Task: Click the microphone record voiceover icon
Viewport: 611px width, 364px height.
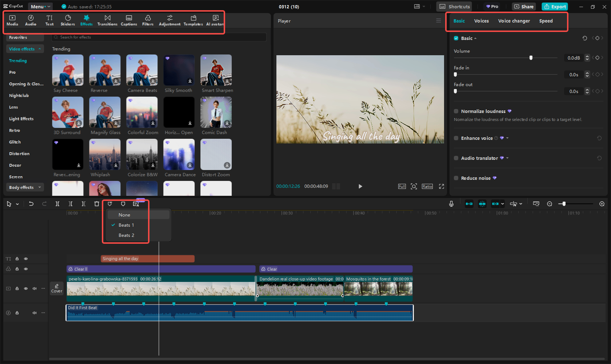Action: [451, 204]
